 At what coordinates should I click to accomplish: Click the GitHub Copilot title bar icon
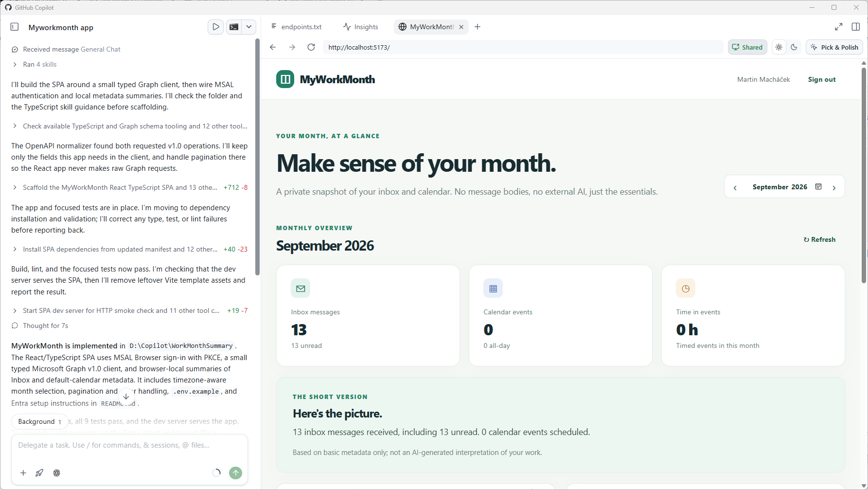[x=8, y=7]
